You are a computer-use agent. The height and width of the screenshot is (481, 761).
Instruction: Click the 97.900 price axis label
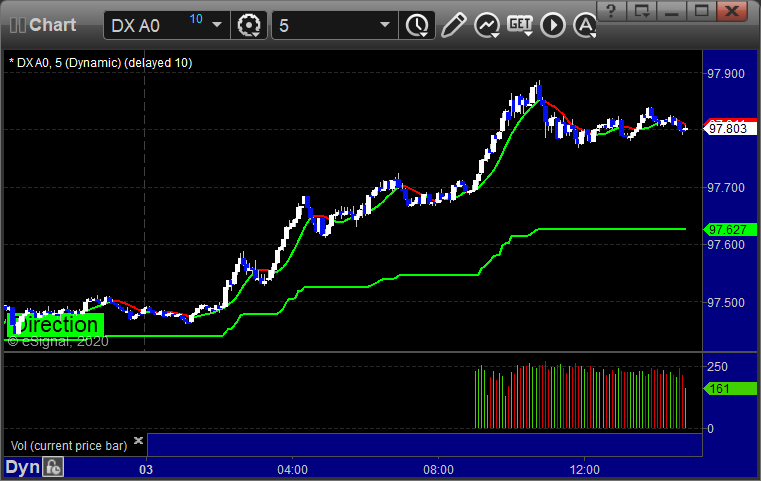[x=726, y=74]
